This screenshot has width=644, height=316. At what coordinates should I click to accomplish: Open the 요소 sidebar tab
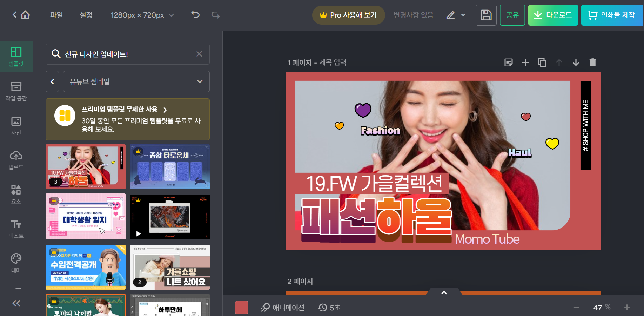[x=16, y=194]
